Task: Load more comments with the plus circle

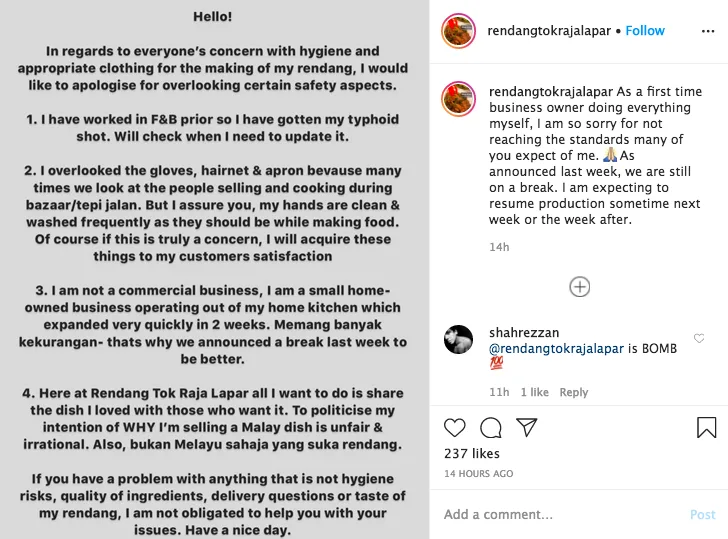Action: pyautogui.click(x=579, y=287)
